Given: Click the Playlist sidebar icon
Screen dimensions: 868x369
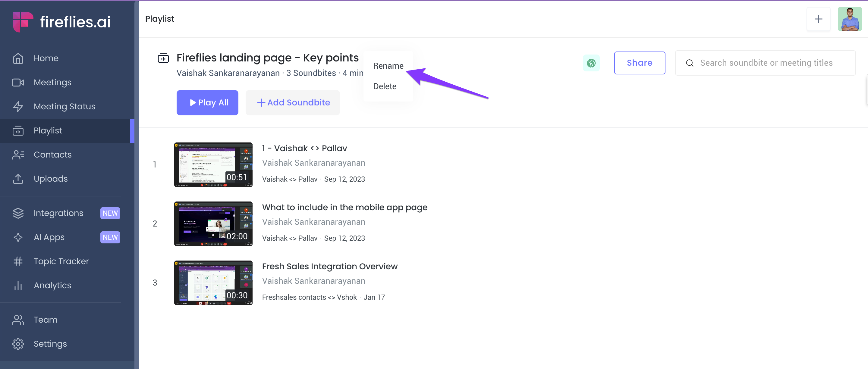Looking at the screenshot, I should [x=18, y=131].
